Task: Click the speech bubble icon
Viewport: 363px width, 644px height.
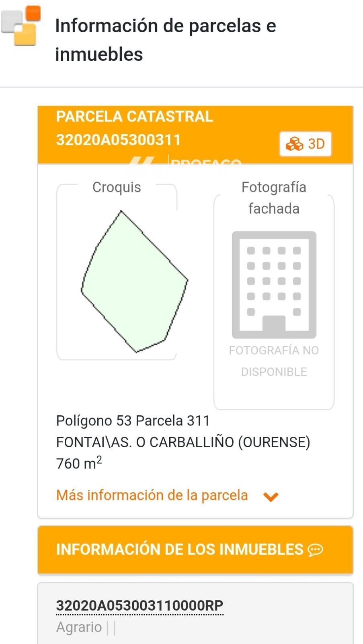Action: click(x=316, y=550)
